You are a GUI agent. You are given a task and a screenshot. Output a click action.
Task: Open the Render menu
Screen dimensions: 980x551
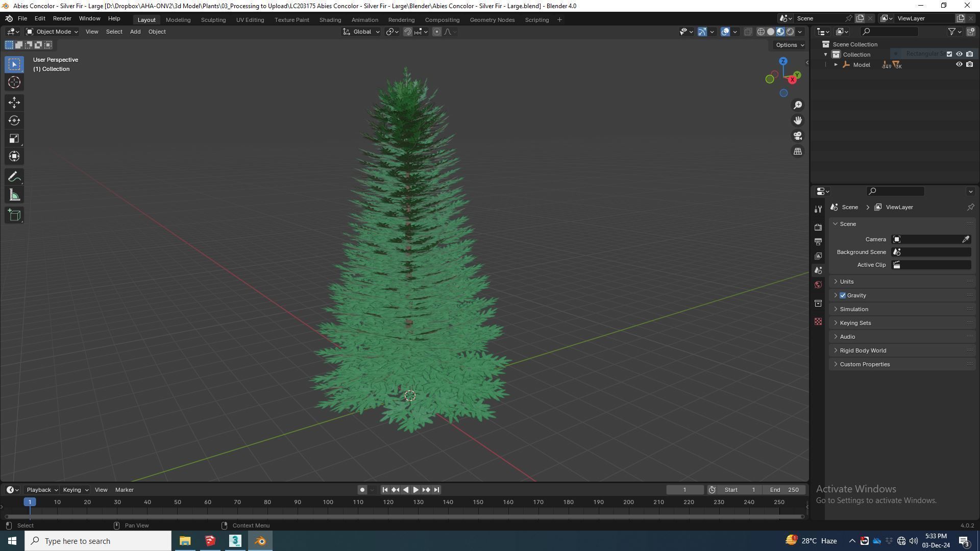click(62, 18)
